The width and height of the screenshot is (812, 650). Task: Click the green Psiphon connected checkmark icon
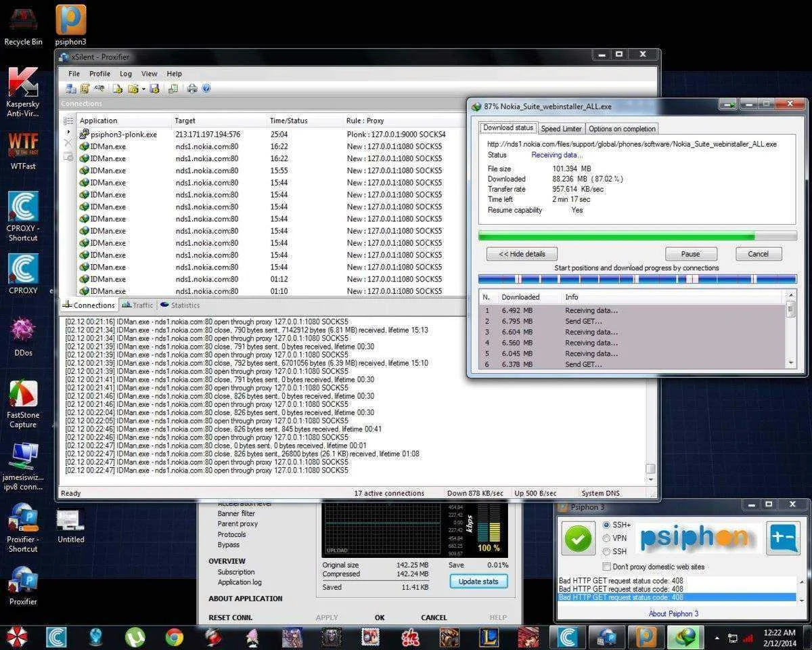[x=578, y=538]
